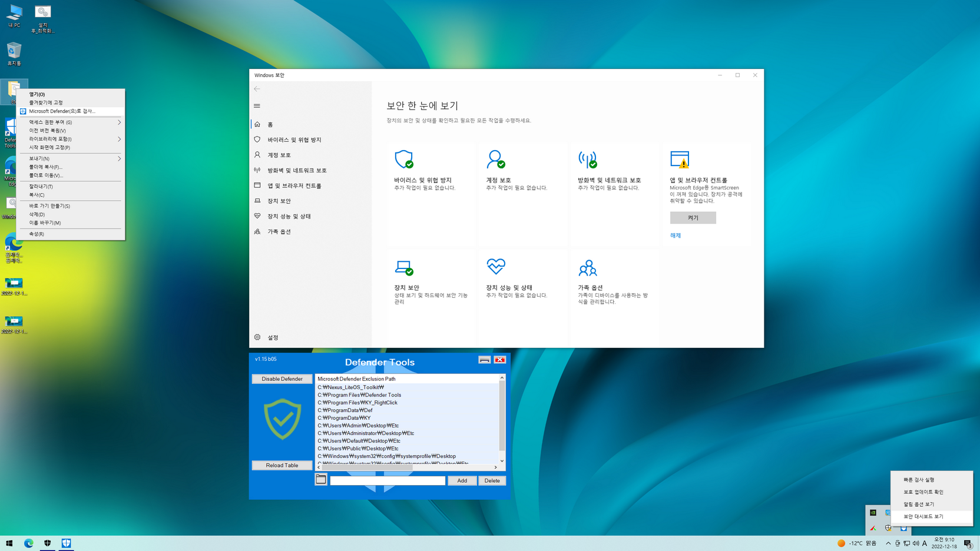Click the clock showing 오전 9:10
Image resolution: width=980 pixels, height=551 pixels.
(x=944, y=543)
